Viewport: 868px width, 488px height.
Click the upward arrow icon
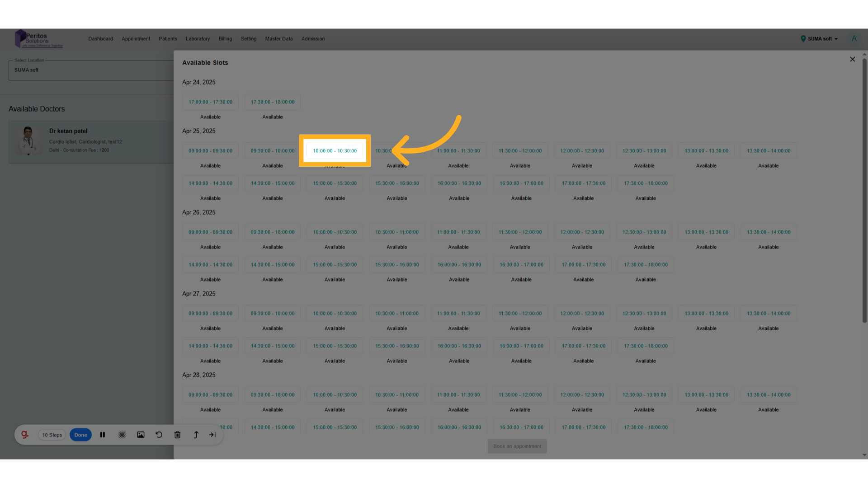(196, 435)
